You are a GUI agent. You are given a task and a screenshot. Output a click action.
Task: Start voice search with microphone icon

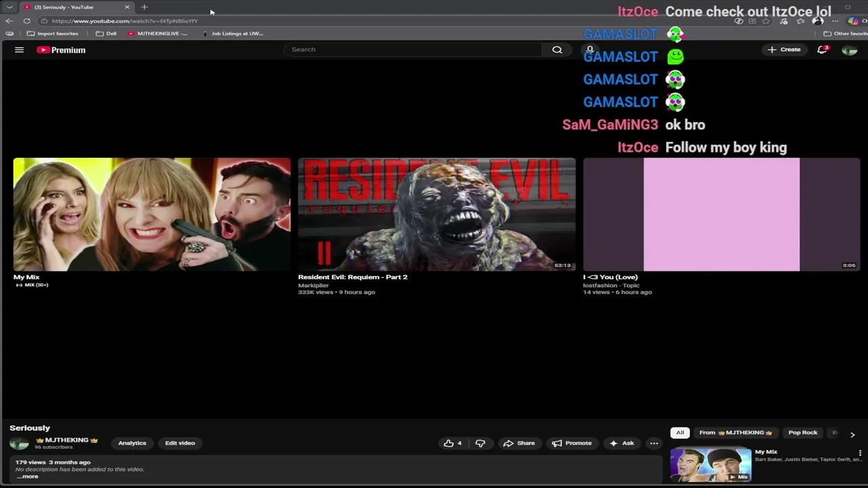click(590, 49)
